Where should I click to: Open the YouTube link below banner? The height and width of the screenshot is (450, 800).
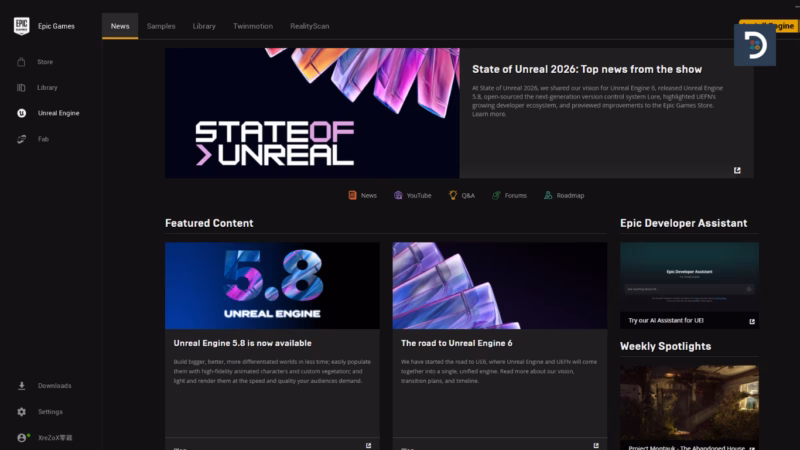pos(419,195)
